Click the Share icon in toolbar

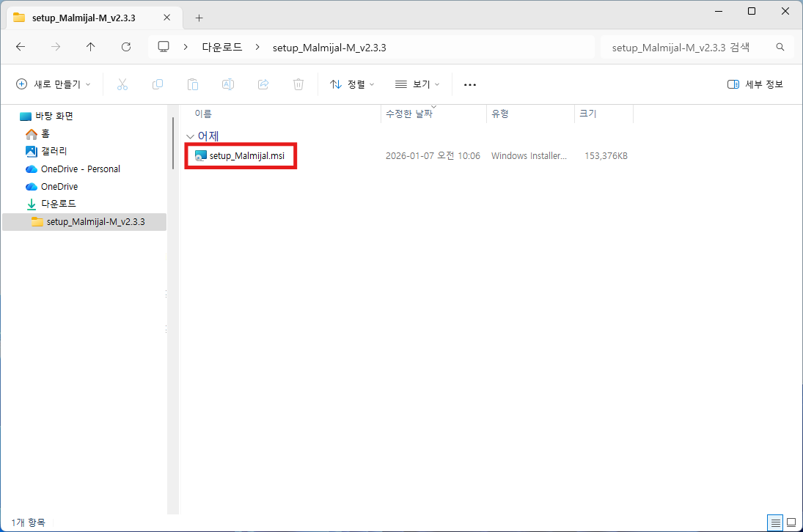tap(263, 84)
